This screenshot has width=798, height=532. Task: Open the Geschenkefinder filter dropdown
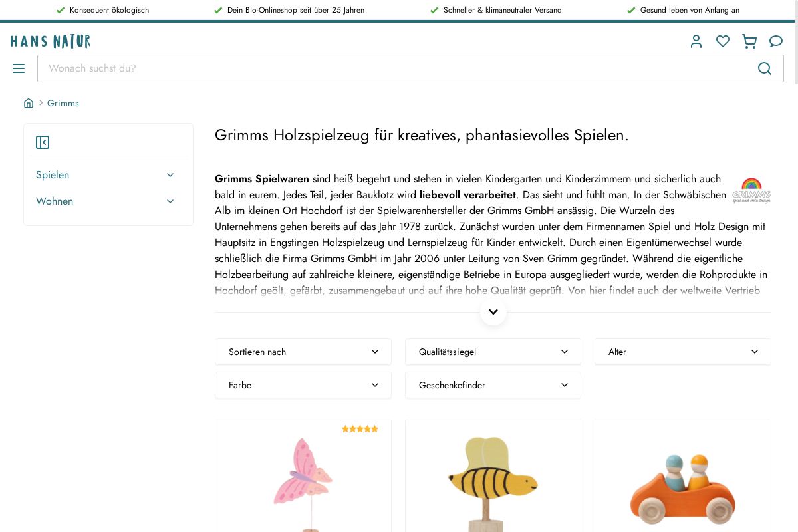pyautogui.click(x=493, y=385)
